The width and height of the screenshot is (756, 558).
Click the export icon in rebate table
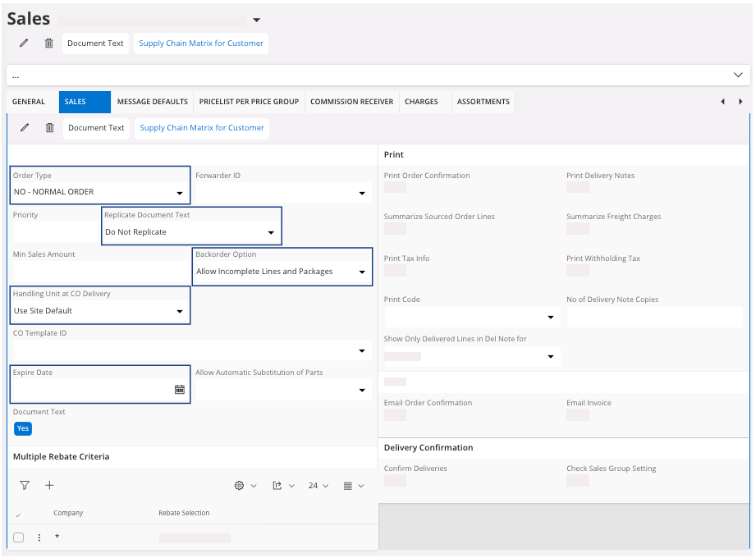click(x=278, y=486)
